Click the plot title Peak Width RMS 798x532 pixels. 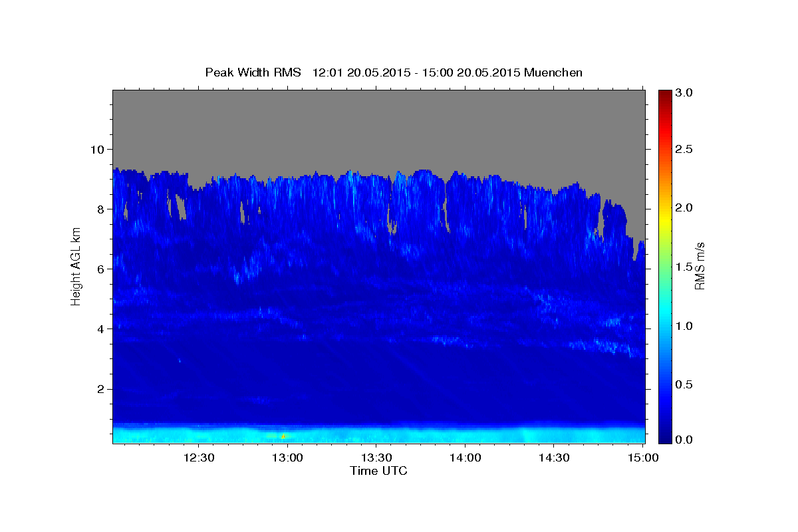pyautogui.click(x=253, y=72)
